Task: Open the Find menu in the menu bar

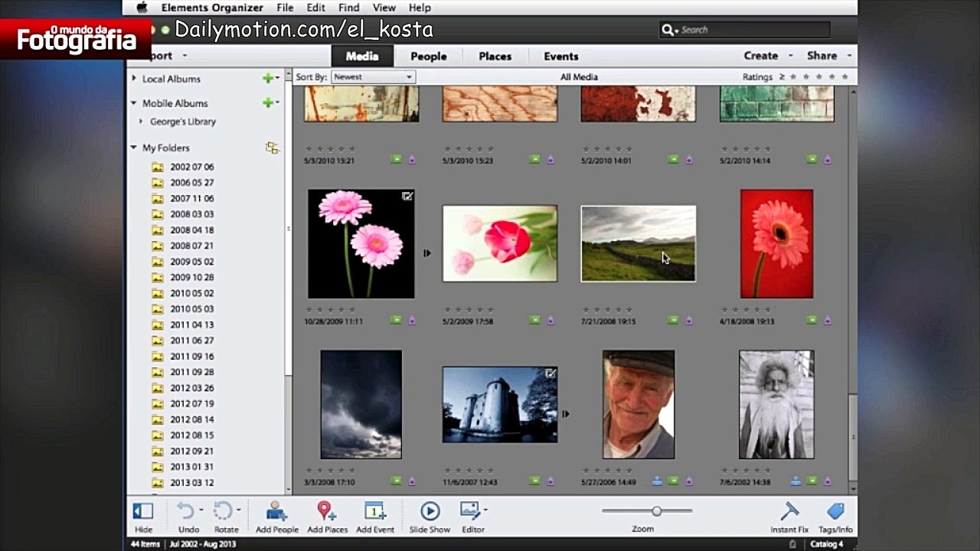Action: [x=348, y=8]
